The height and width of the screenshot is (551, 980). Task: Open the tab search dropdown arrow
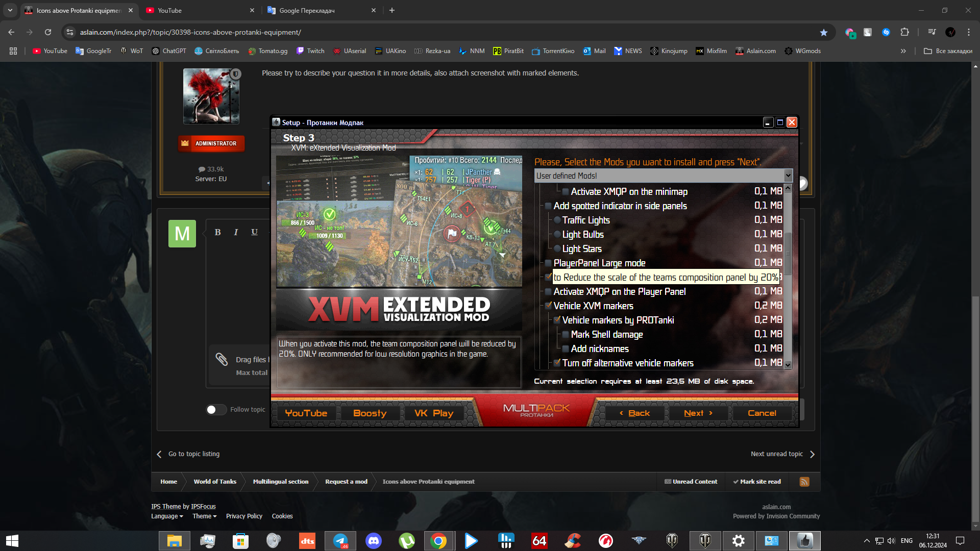[x=10, y=10]
